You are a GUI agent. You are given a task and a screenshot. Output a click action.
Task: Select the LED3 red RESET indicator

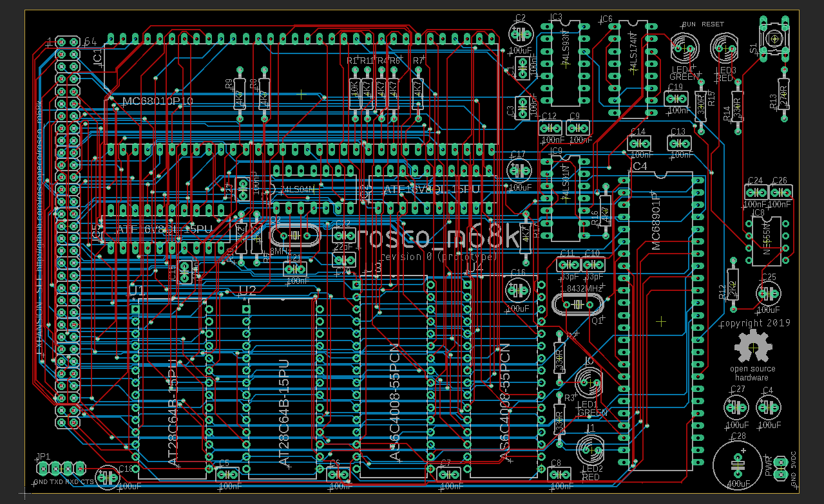724,48
